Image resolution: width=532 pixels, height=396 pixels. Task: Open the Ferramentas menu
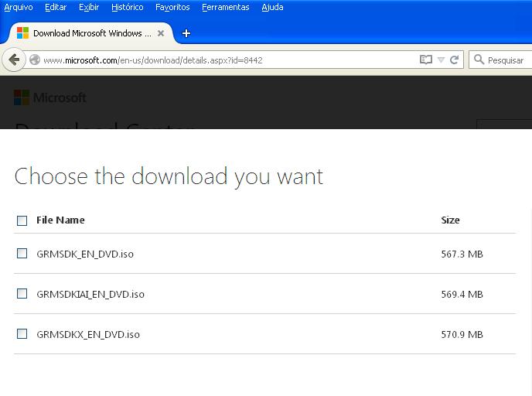click(x=226, y=7)
